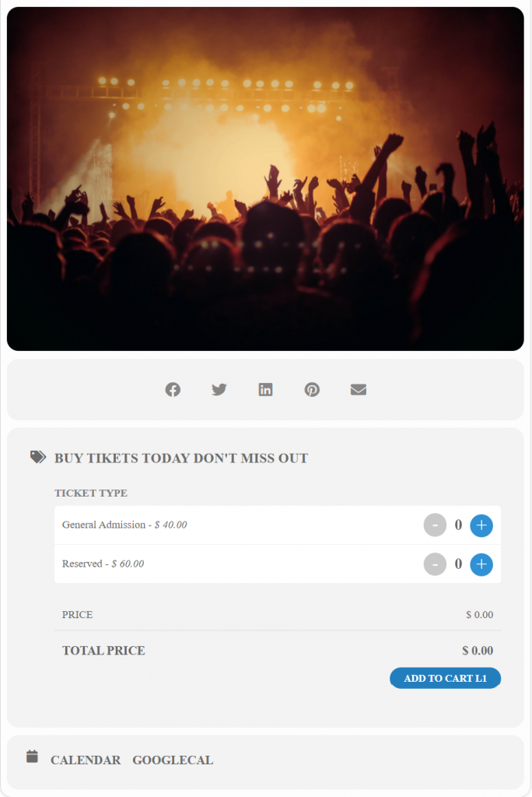The image size is (532, 797).
Task: Decrease General Admission ticket quantity
Action: coord(435,525)
